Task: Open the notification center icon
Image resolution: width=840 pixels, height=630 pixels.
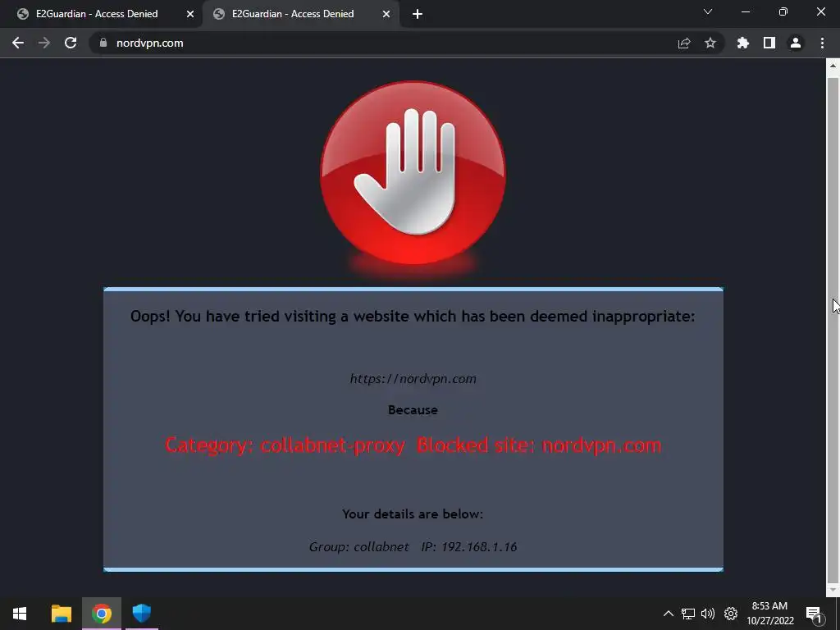Action: pyautogui.click(x=815, y=614)
